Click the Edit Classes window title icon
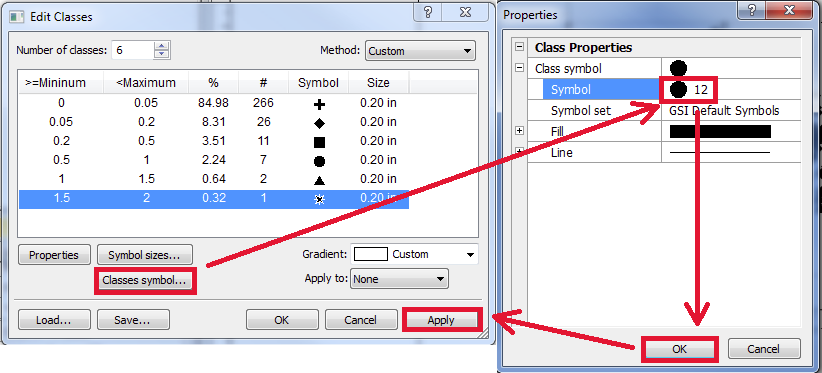822x373 pixels. (17, 17)
